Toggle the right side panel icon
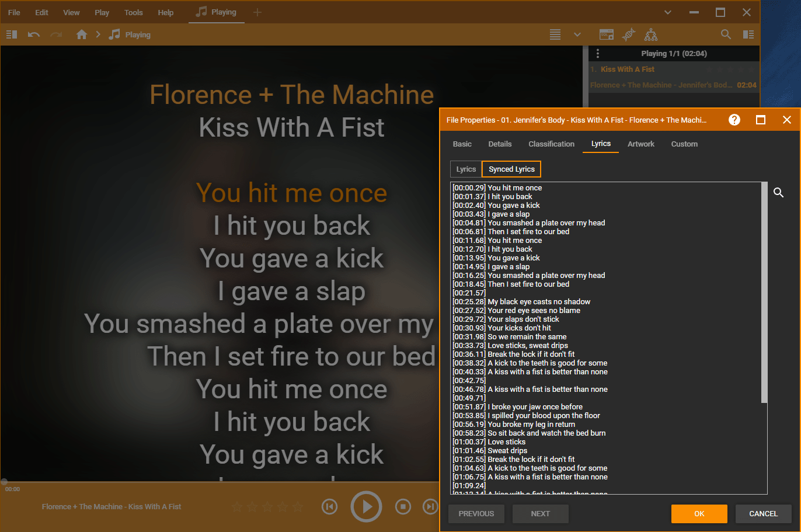Screen dimensions: 801x532 point(748,34)
